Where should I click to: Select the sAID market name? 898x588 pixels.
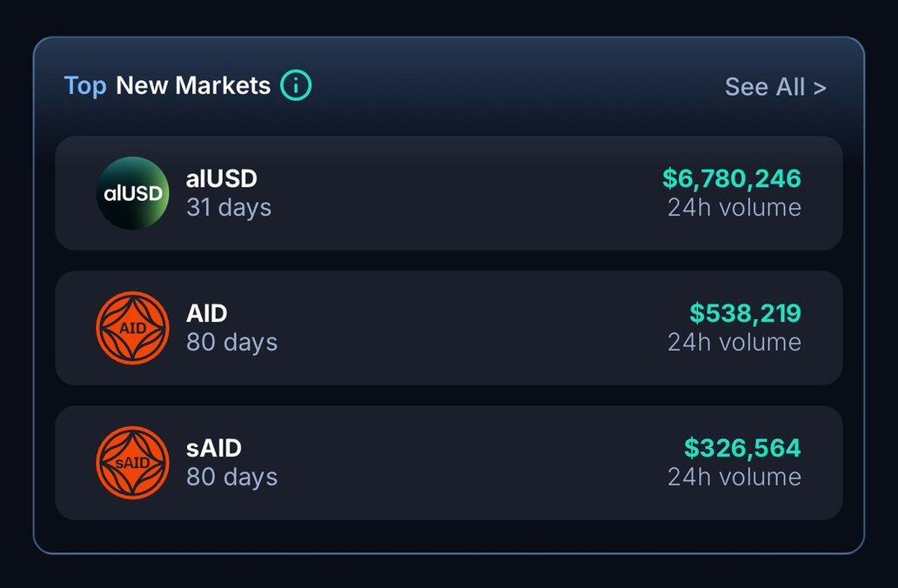pos(214,448)
